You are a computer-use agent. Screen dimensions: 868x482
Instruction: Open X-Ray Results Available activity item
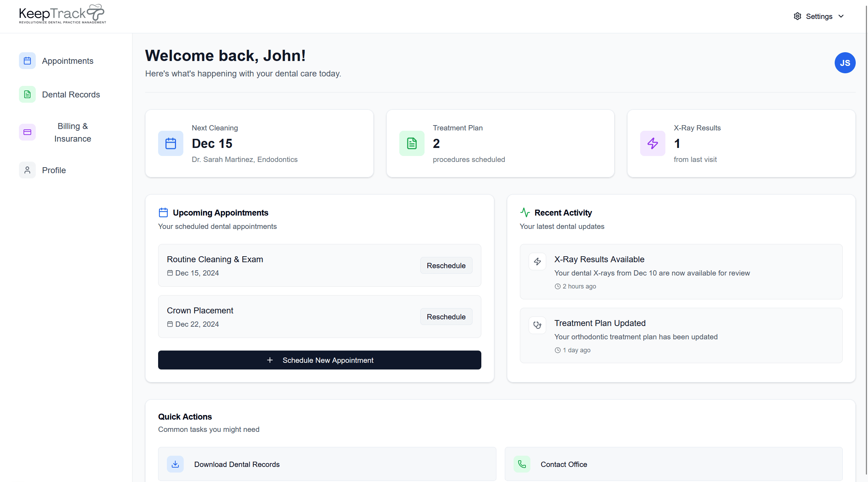click(599, 259)
